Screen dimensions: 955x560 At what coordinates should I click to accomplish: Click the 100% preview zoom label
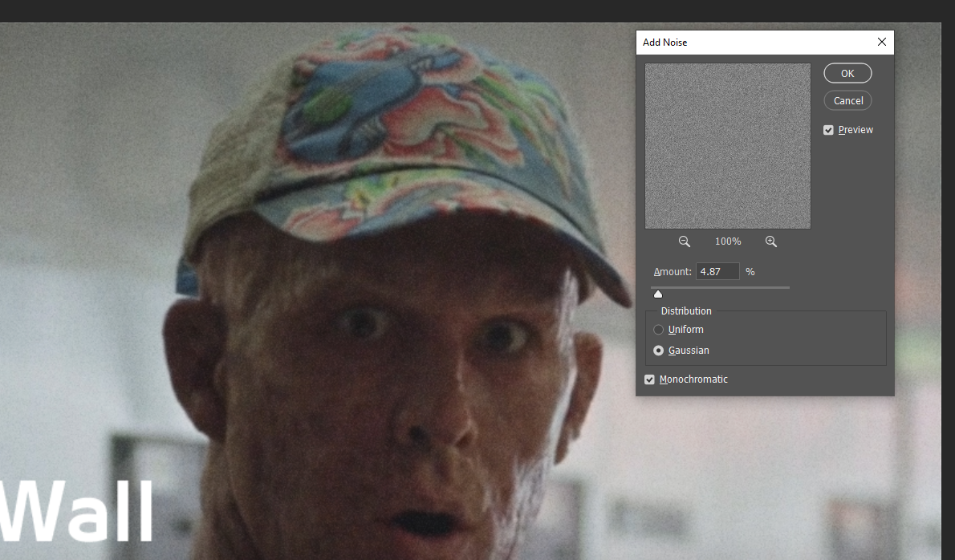[728, 241]
